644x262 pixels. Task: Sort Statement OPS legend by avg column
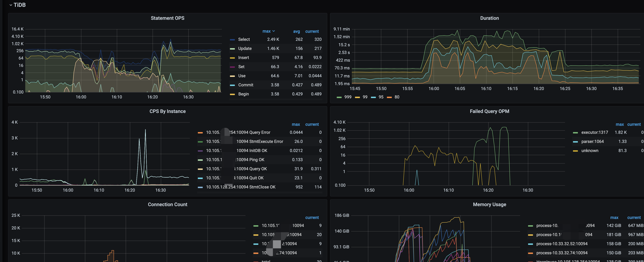[x=296, y=32]
